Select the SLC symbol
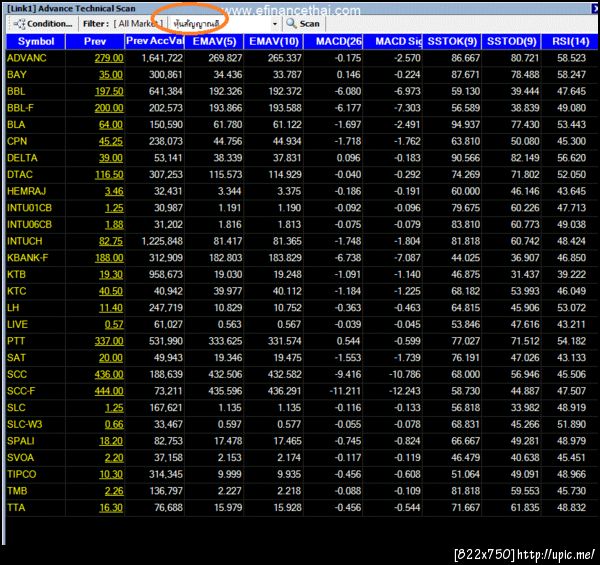The image size is (600, 565). click(x=16, y=408)
